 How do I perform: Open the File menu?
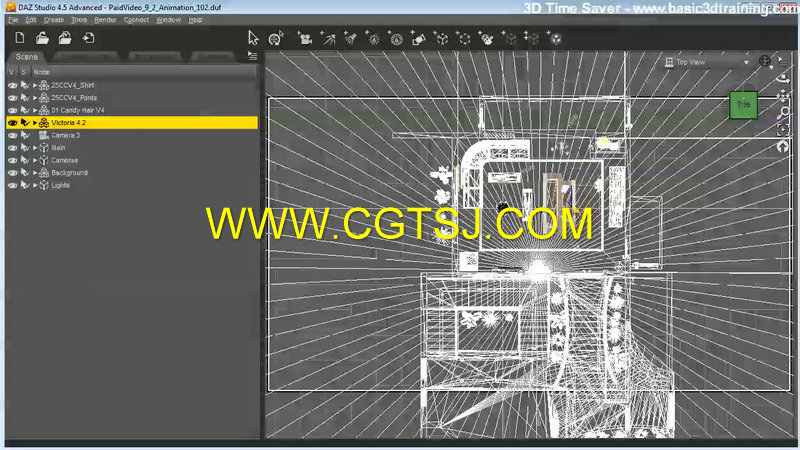[x=13, y=20]
